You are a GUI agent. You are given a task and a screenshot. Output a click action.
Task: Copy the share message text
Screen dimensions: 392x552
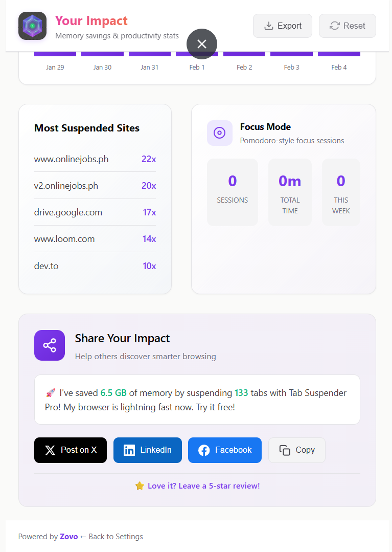(x=297, y=450)
